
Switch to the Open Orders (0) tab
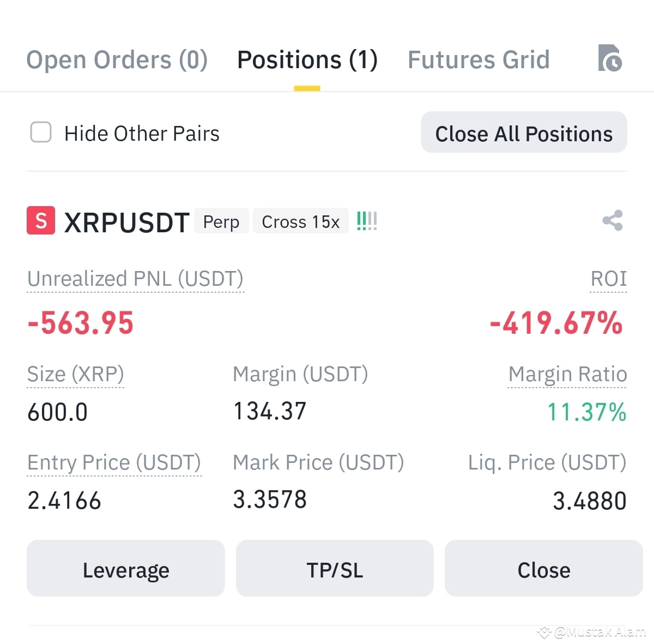tap(117, 59)
